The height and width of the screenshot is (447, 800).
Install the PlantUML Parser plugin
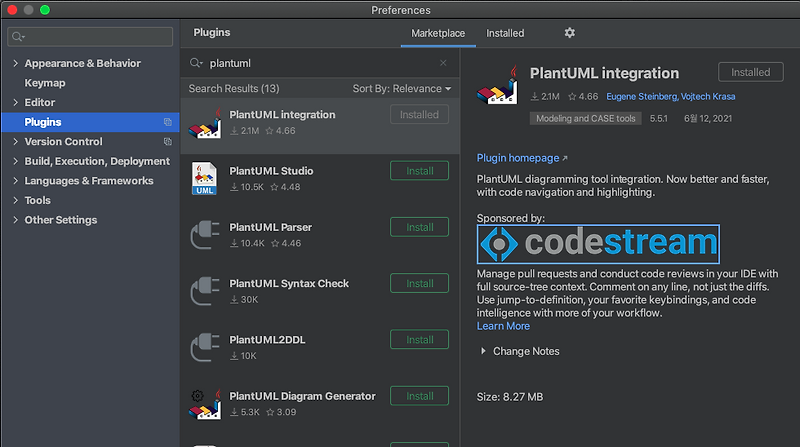[420, 227]
